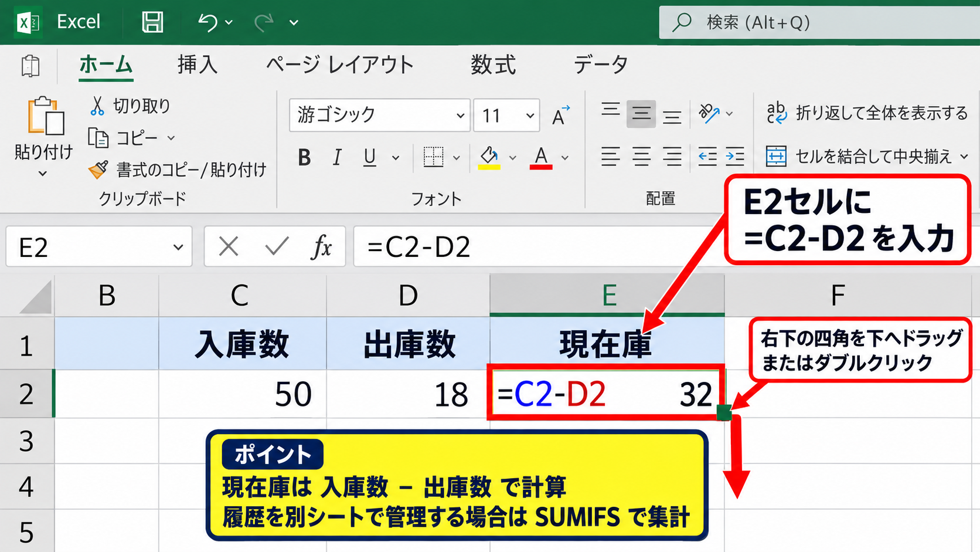Viewport: 980px width, 552px height.
Task: Expand the Name Box E2 dropdown
Action: pyautogui.click(x=178, y=247)
